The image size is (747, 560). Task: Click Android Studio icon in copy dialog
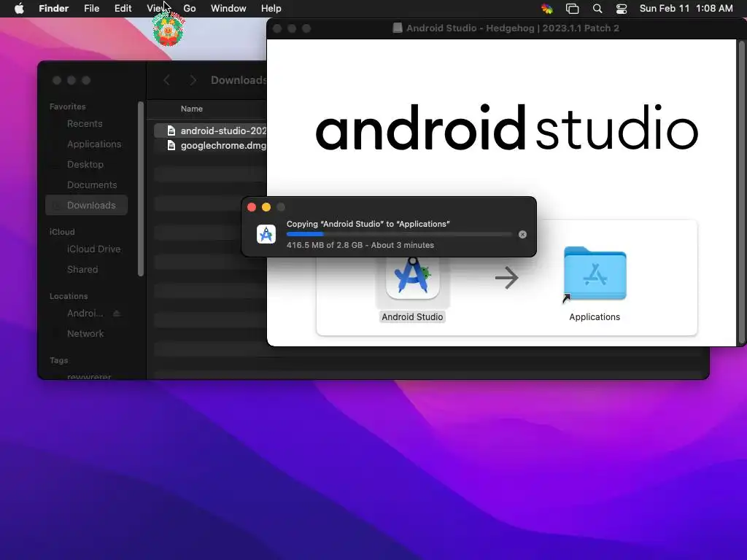[x=266, y=234]
